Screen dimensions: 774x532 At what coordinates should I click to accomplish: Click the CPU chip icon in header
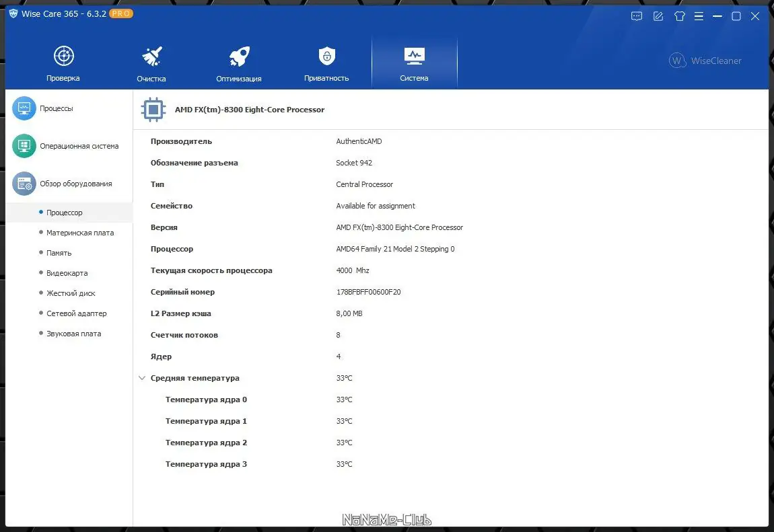coord(153,110)
